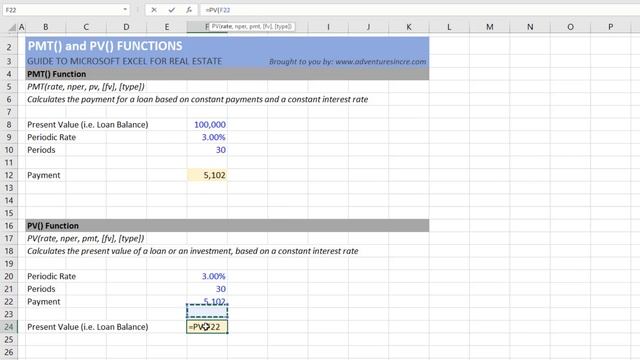Click the 'PMT(rate, nper, pv, [fv], [type])' syntax cell

coord(86,87)
